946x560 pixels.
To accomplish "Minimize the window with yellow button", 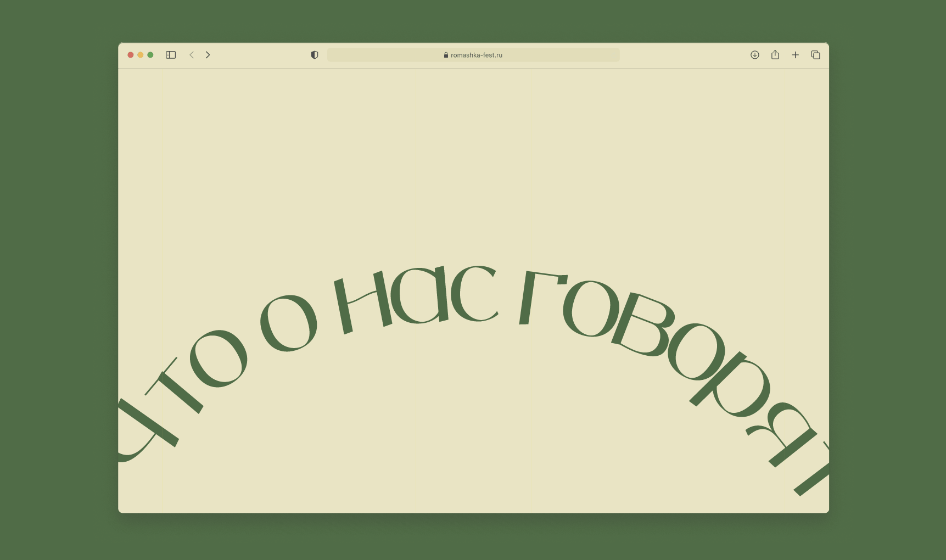I will click(x=141, y=55).
